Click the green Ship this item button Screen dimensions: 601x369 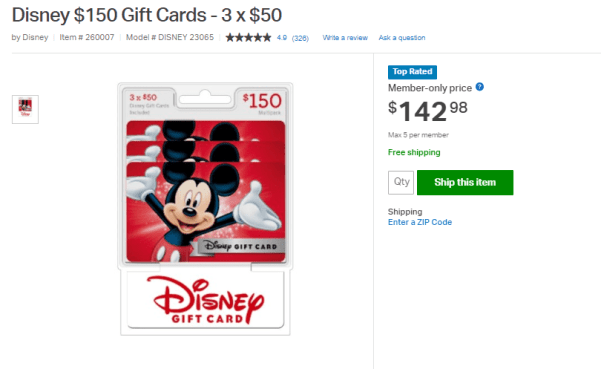(465, 182)
